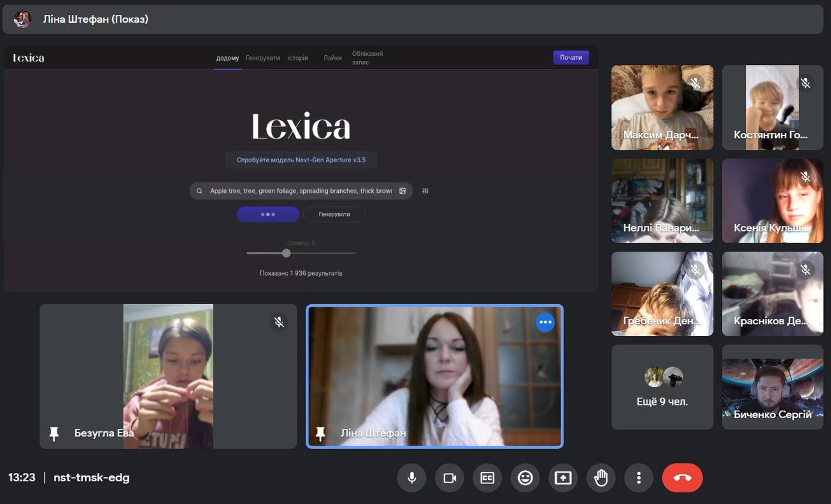Unpin Ліна Штефан video tile pin icon
The width and height of the screenshot is (831, 504).
(x=320, y=433)
